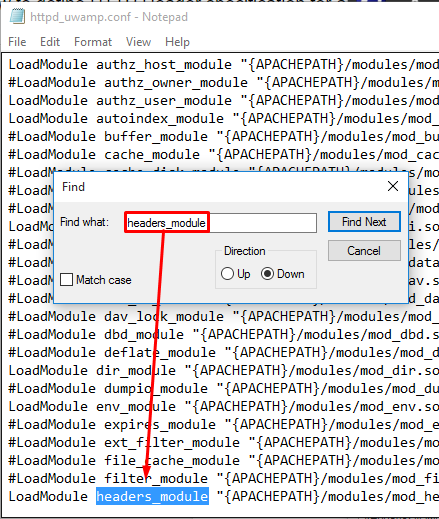
Task: Select the Up direction radio button
Action: click(227, 274)
